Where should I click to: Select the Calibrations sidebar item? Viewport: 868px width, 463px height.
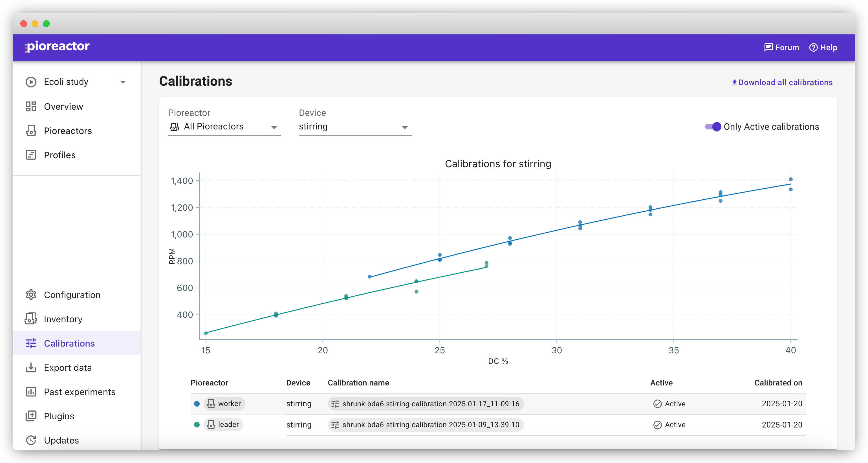[x=77, y=343]
